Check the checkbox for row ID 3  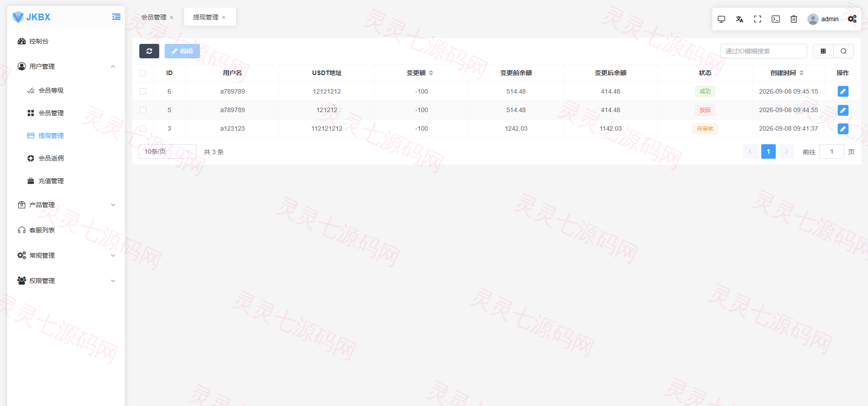(143, 129)
